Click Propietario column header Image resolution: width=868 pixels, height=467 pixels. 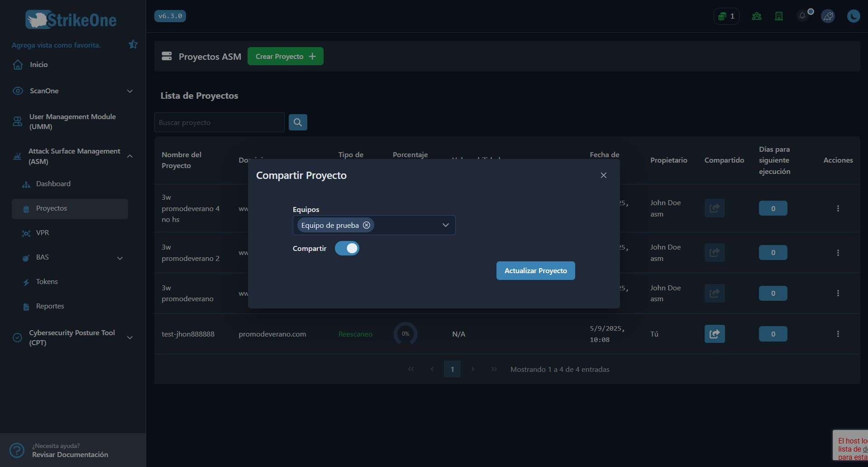pyautogui.click(x=668, y=160)
